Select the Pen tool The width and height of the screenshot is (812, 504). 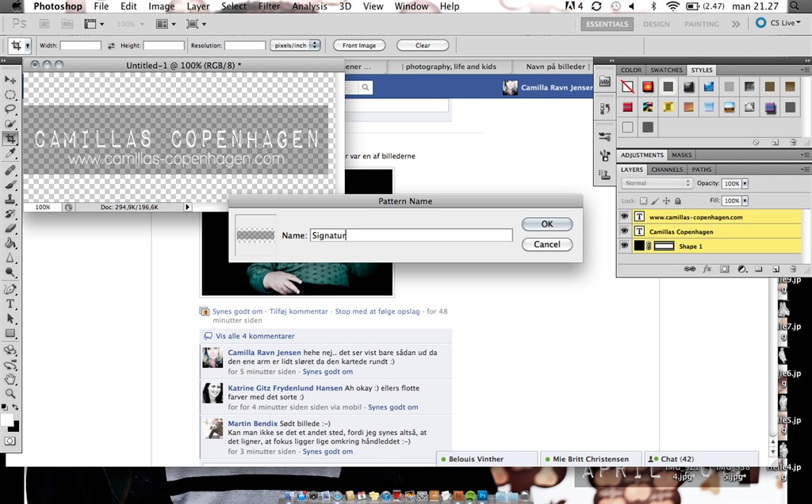(x=10, y=289)
